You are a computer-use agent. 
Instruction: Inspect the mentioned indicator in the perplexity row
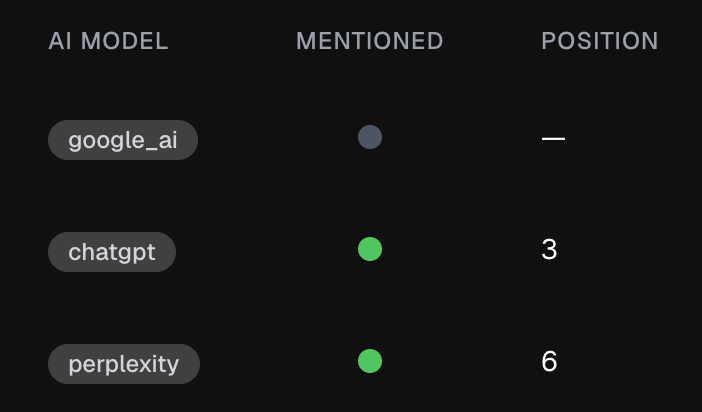click(370, 361)
